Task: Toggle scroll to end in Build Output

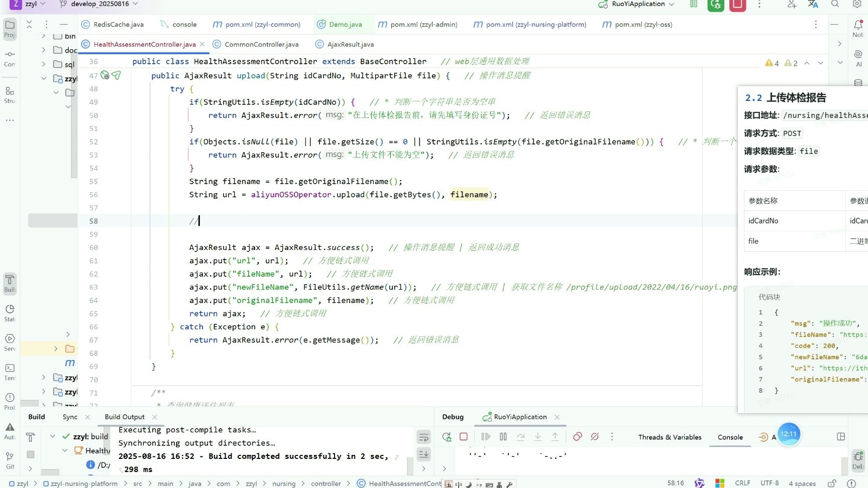Action: click(424, 454)
